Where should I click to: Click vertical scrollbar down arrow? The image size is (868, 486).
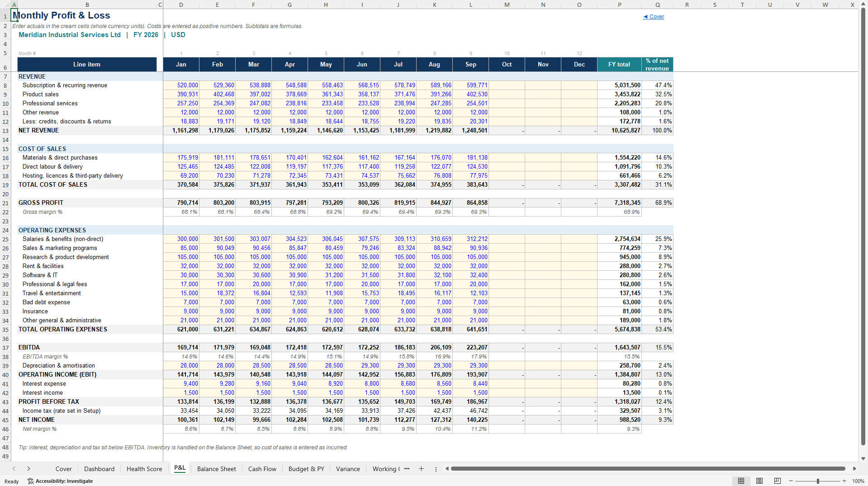click(x=863, y=458)
